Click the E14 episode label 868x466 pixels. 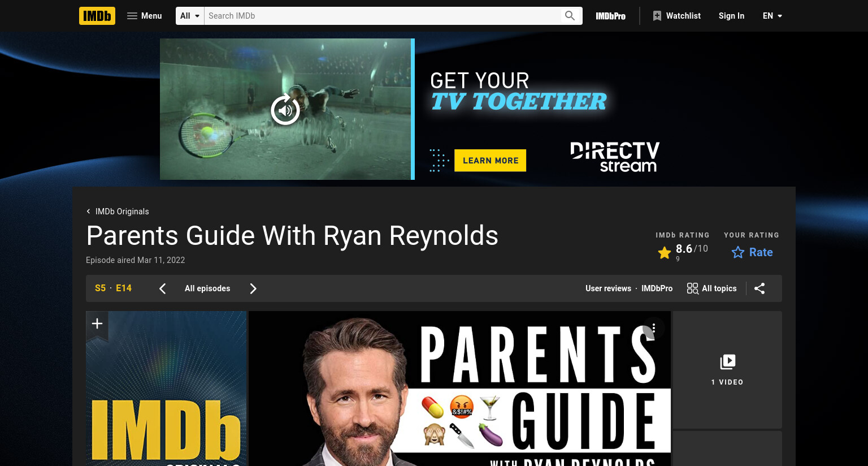[124, 288]
